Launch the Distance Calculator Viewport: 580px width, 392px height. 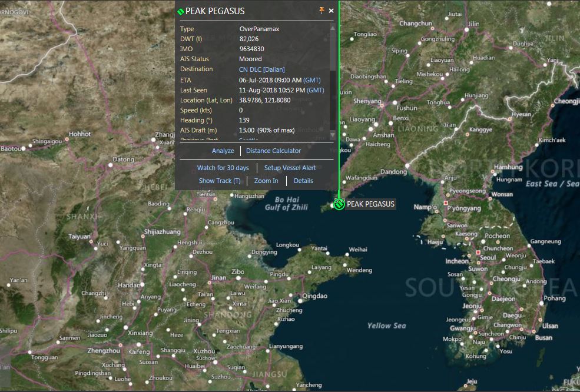(x=273, y=151)
